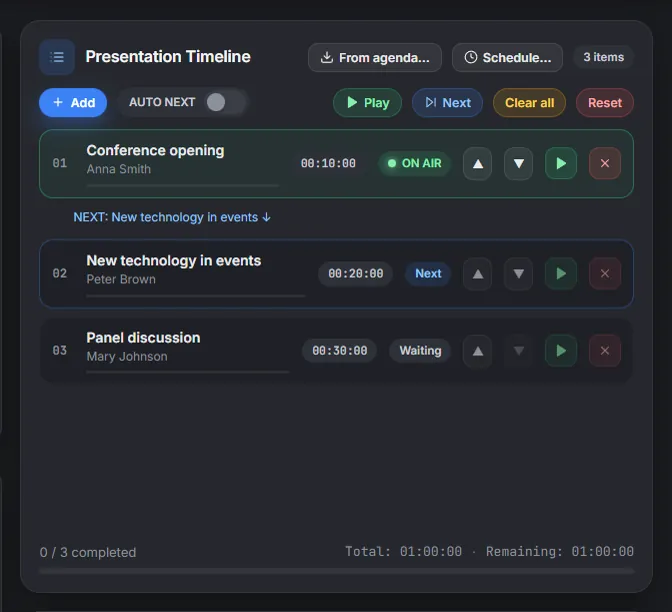Click the ON AIR status badge
Image resolution: width=672 pixels, height=612 pixels.
point(414,163)
